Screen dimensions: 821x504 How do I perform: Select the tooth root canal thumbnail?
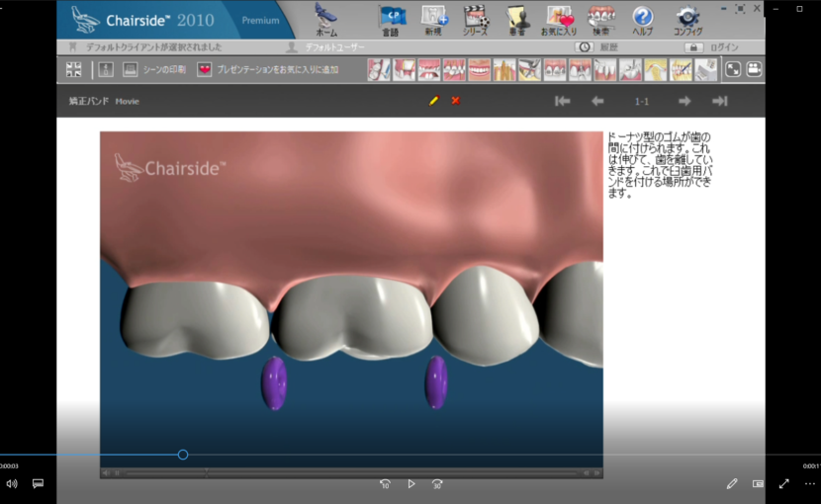click(504, 69)
